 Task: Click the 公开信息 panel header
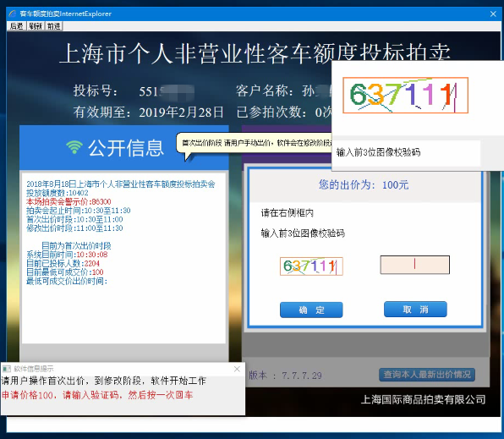coord(124,148)
